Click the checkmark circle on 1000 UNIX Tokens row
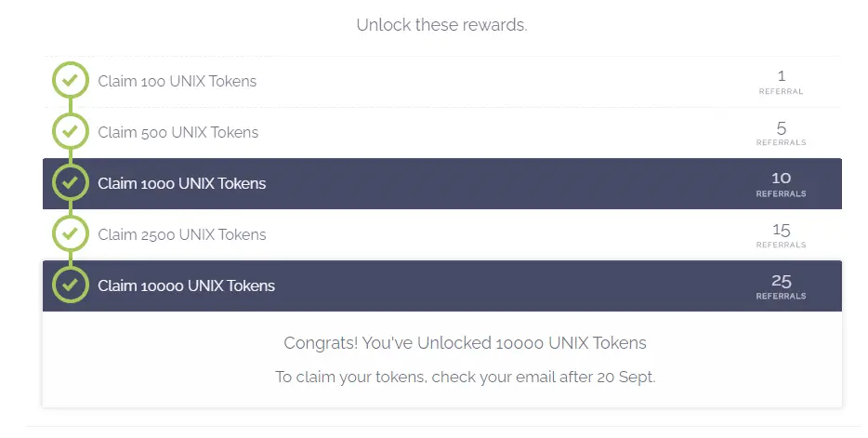The image size is (868, 438). point(71,182)
